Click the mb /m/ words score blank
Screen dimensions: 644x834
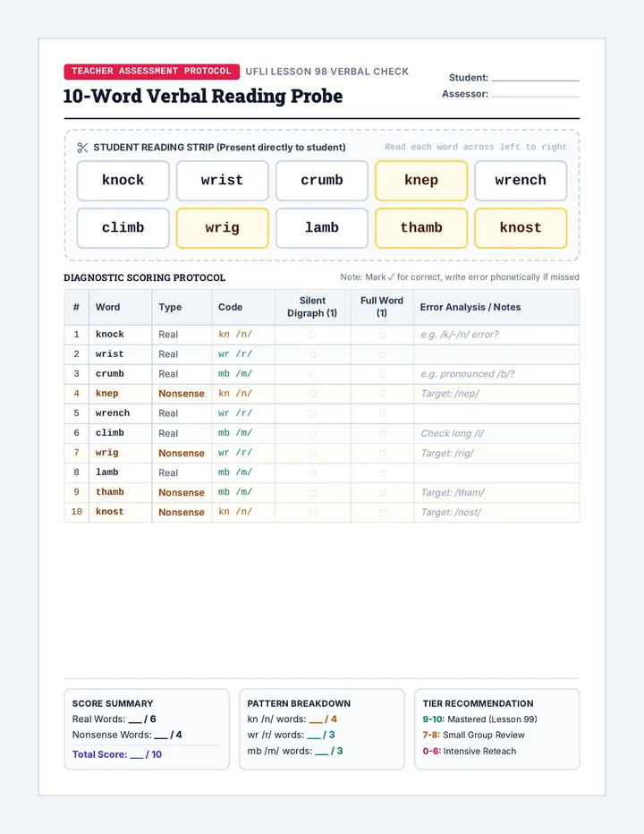322,751
